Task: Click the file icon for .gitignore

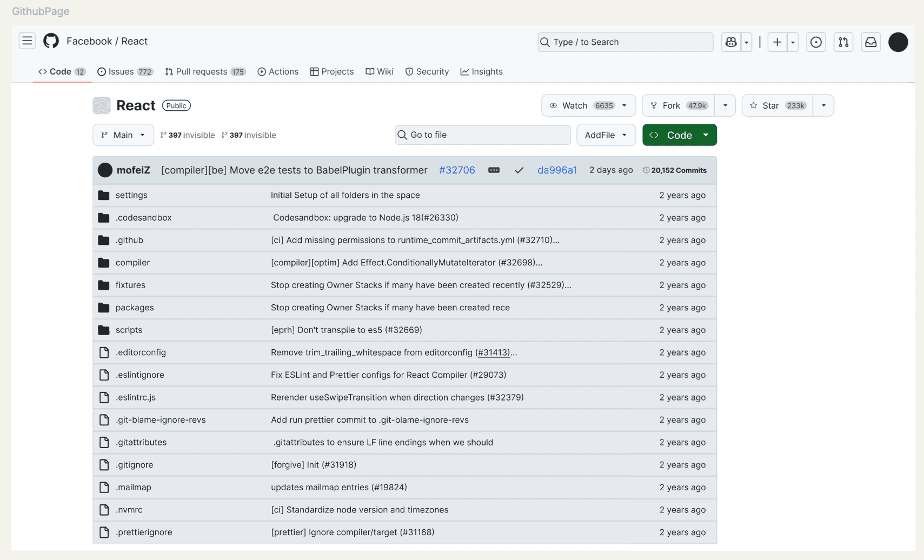Action: pos(104,465)
